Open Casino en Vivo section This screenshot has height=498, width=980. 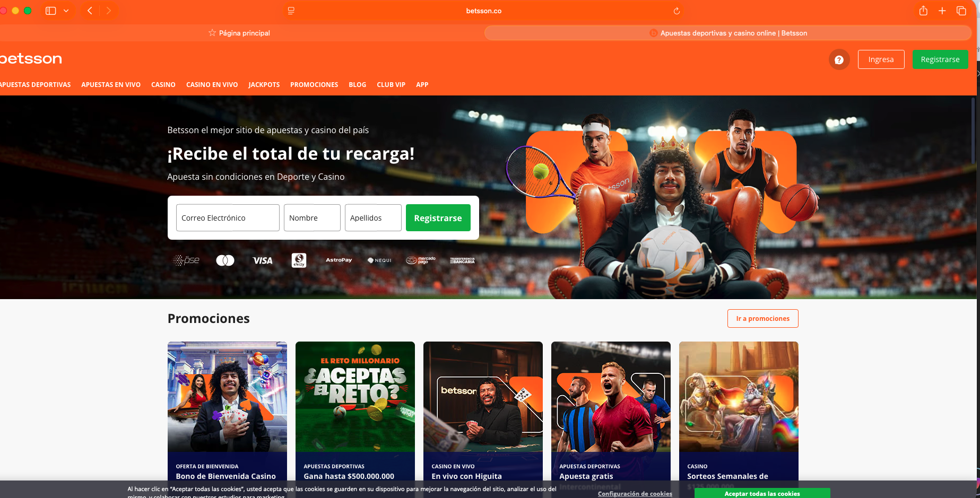coord(212,85)
